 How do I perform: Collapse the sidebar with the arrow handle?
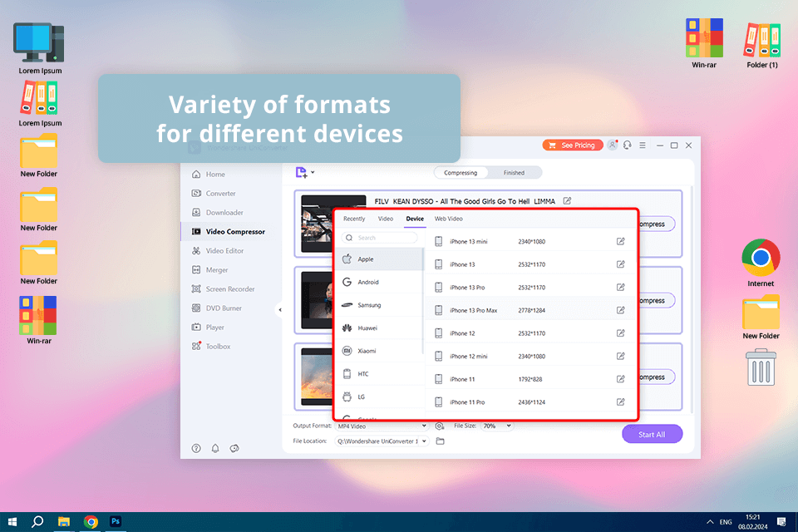pyautogui.click(x=280, y=309)
